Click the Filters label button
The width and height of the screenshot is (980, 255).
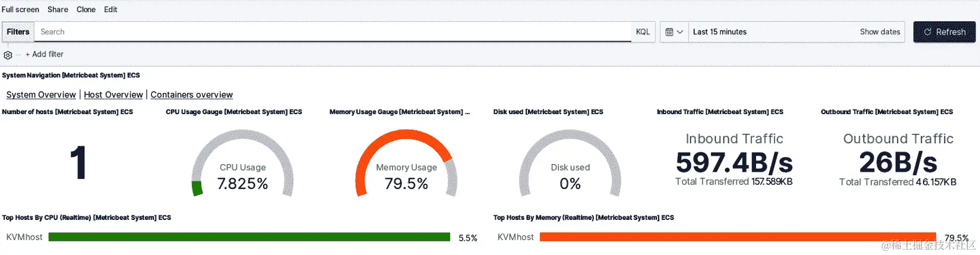click(18, 32)
